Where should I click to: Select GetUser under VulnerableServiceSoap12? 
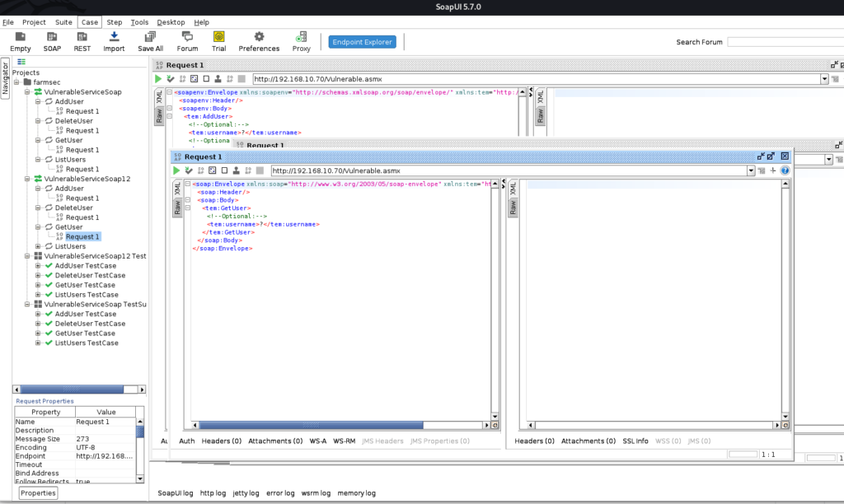coord(69,227)
